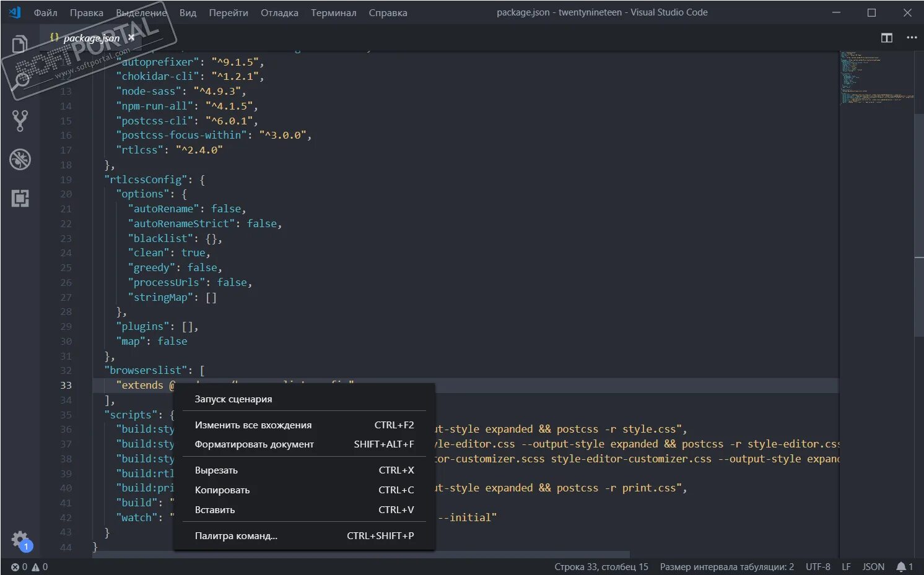
Task: Close the package.json tab
Action: (x=131, y=38)
